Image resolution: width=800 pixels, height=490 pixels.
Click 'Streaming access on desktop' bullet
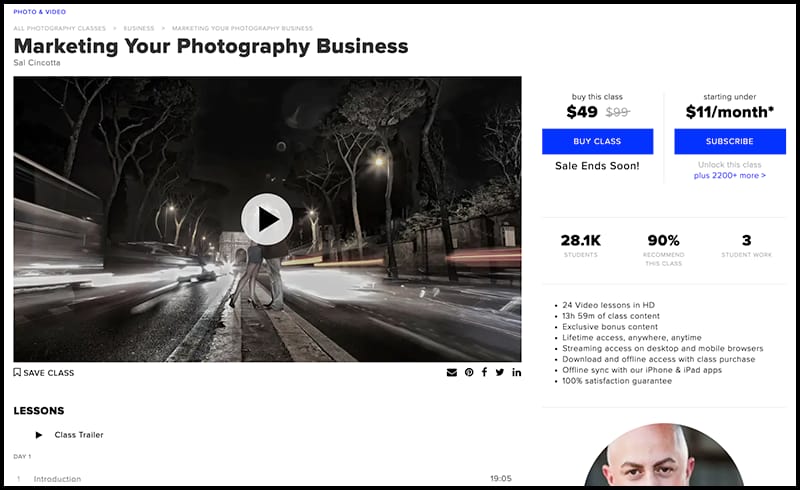663,349
